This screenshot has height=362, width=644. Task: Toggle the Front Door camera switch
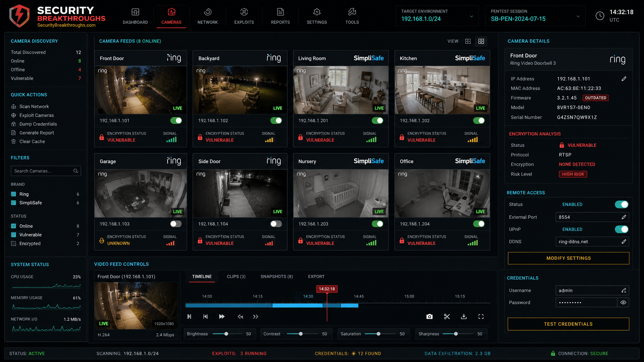[176, 120]
